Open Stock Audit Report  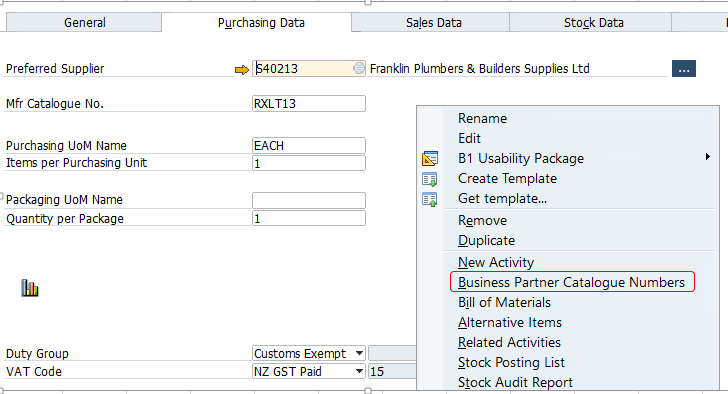[x=515, y=382]
